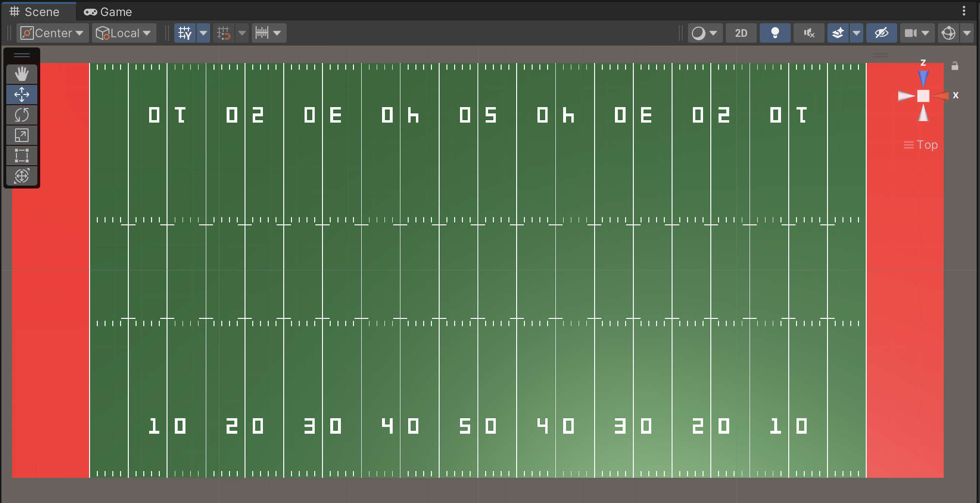Open the scene view more options menu
The width and height of the screenshot is (980, 503).
(x=964, y=11)
